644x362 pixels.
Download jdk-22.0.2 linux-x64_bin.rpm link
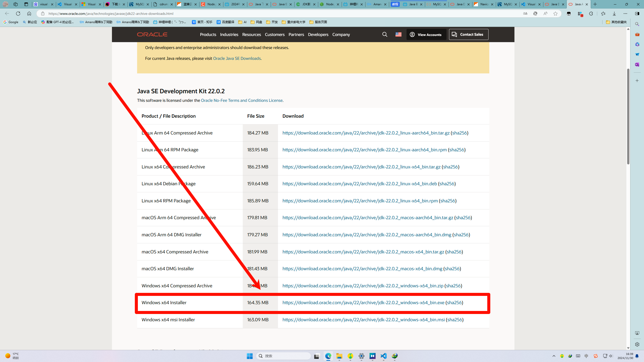click(x=360, y=201)
